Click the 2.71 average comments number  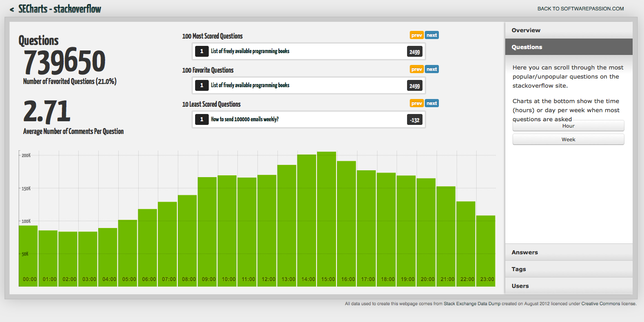coord(47,112)
